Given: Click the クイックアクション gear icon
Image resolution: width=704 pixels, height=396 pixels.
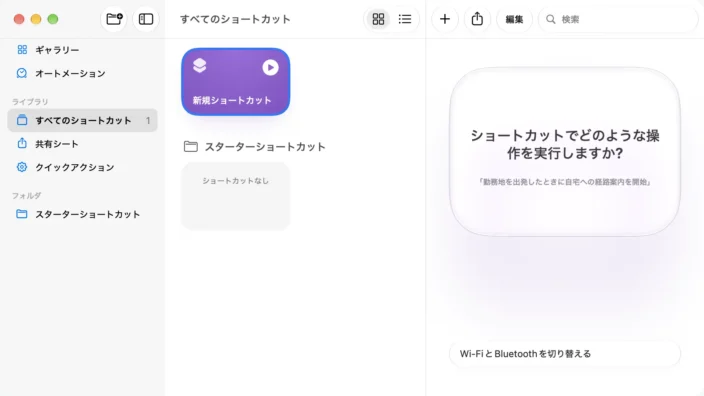Looking at the screenshot, I should [22, 167].
